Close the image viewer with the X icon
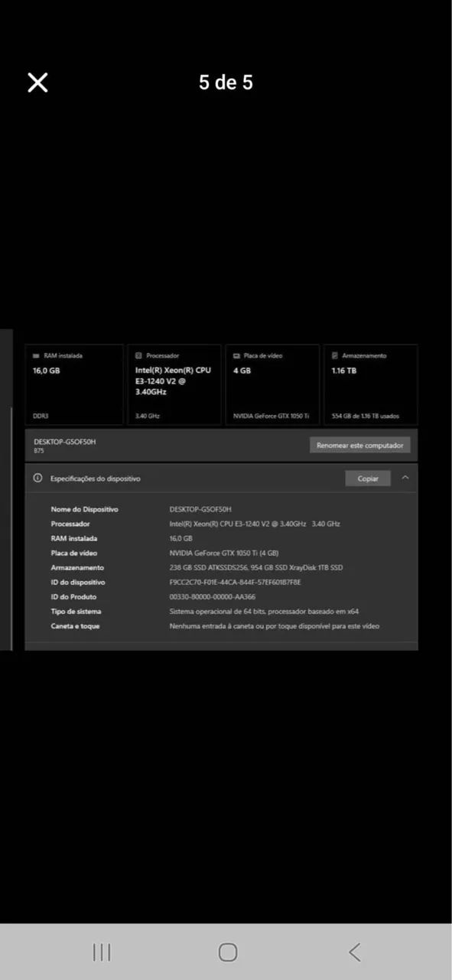Image resolution: width=452 pixels, height=980 pixels. 37,83
